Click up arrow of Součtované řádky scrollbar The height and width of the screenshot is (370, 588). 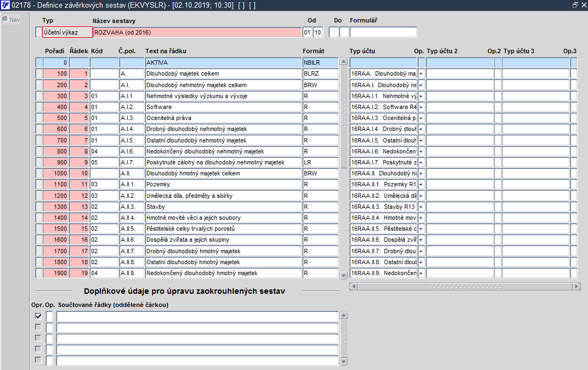(343, 315)
